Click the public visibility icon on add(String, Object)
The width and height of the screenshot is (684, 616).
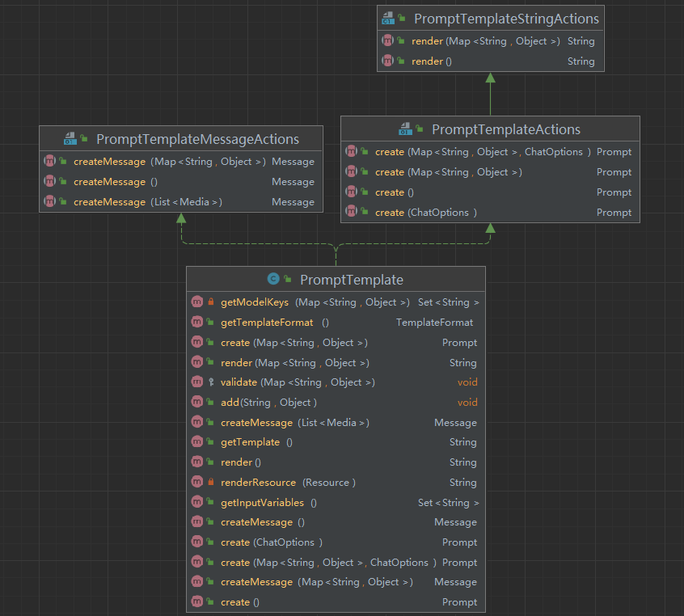pos(210,402)
